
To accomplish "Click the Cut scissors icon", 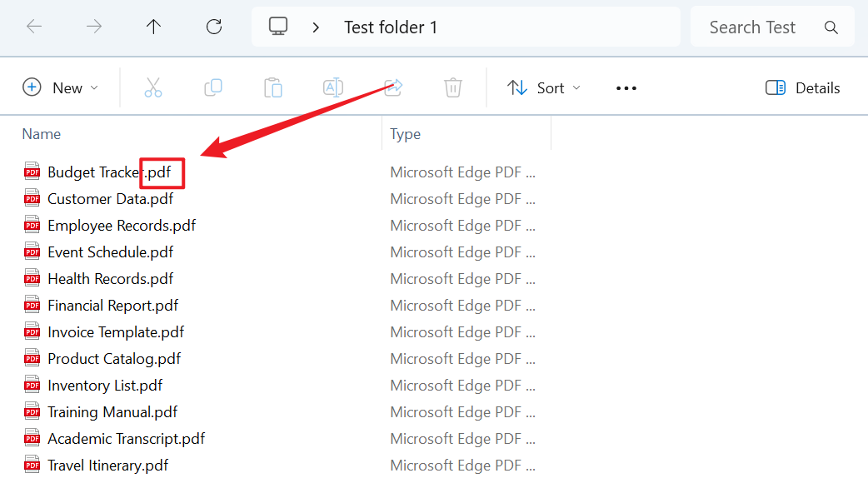I will 153,87.
